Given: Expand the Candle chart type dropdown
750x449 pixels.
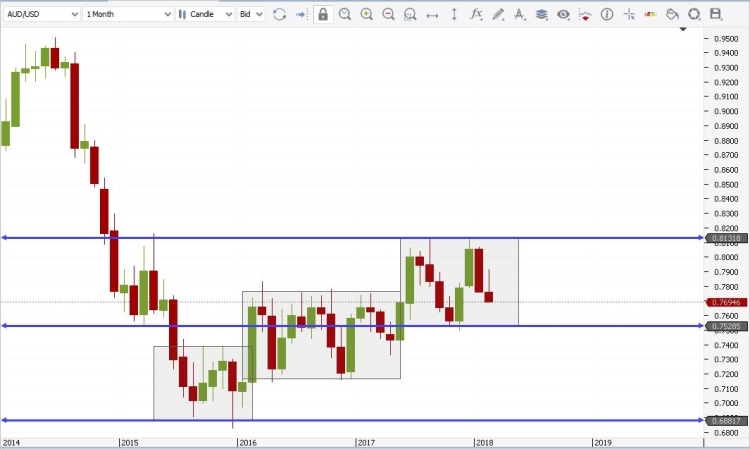Looking at the screenshot, I should tap(205, 14).
